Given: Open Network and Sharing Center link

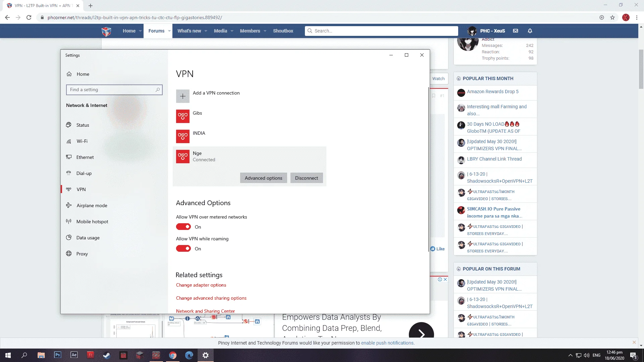Looking at the screenshot, I should click(x=205, y=311).
